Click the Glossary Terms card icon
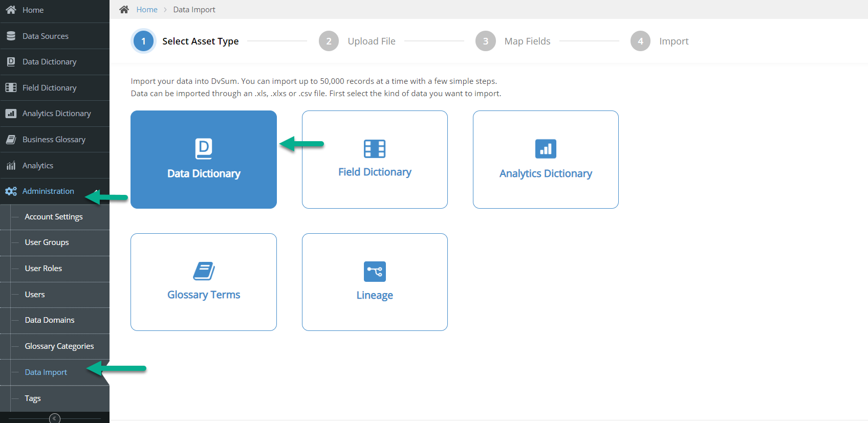Image resolution: width=868 pixels, height=423 pixels. [x=204, y=271]
